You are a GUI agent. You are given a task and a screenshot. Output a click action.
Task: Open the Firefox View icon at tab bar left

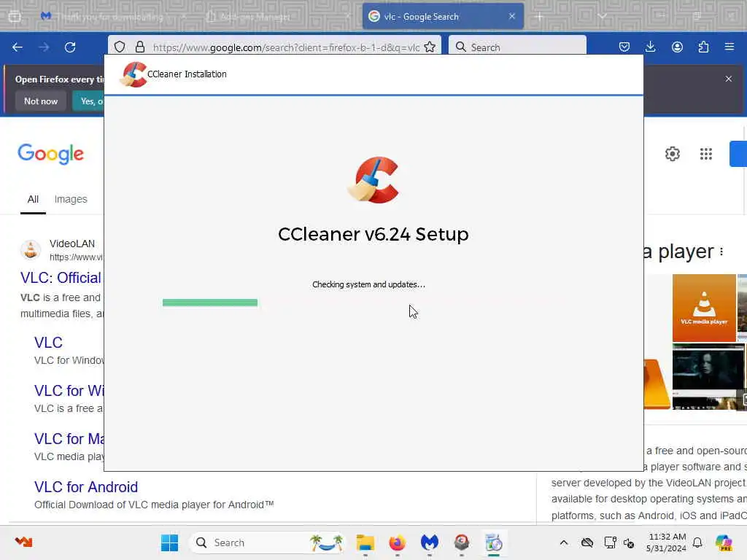[15, 16]
